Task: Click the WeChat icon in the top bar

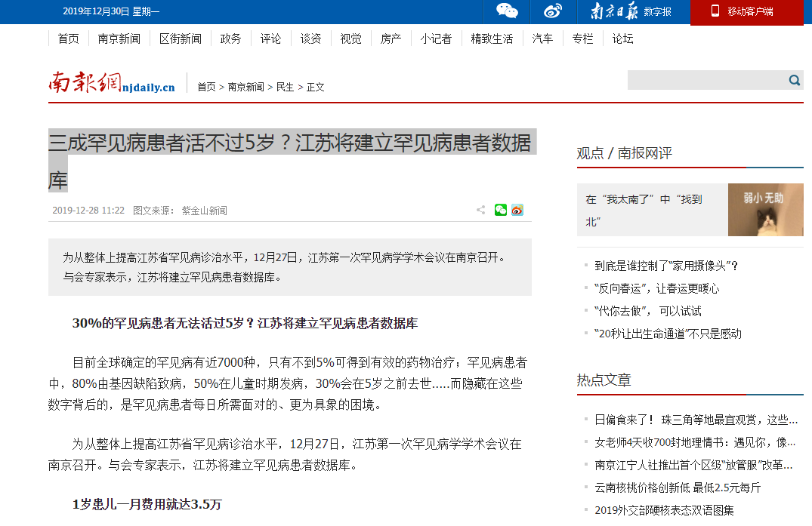Action: [507, 11]
